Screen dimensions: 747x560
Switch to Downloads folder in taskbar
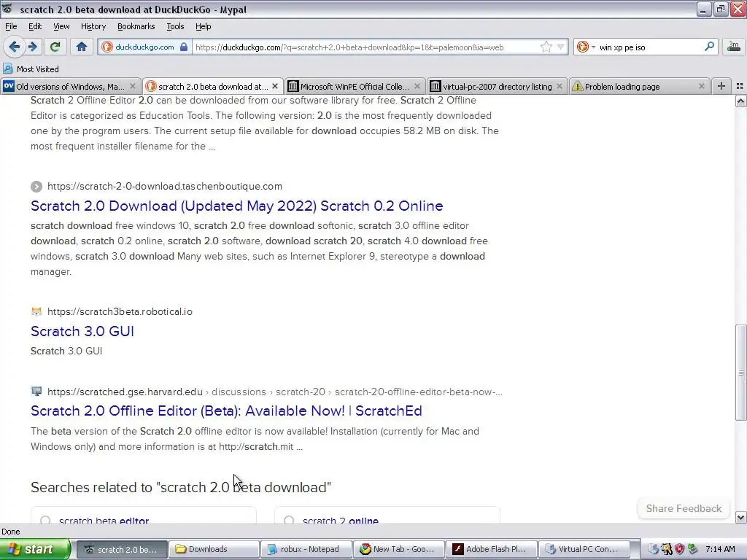click(214, 549)
